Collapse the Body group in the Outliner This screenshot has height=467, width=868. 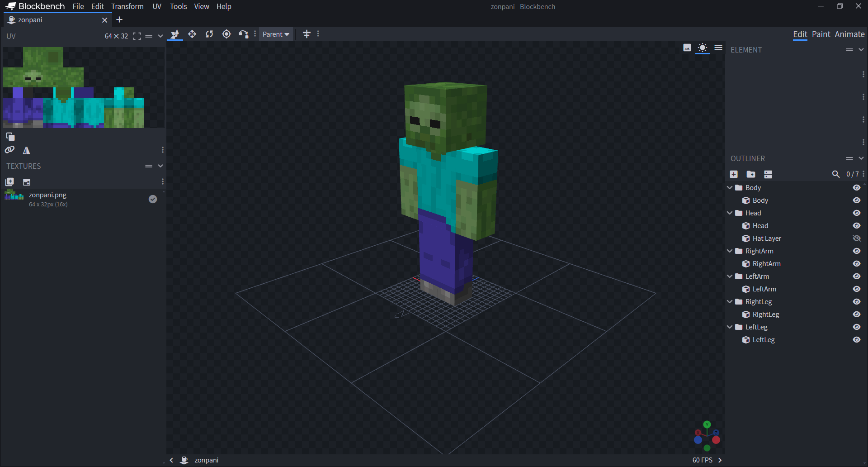pyautogui.click(x=730, y=187)
